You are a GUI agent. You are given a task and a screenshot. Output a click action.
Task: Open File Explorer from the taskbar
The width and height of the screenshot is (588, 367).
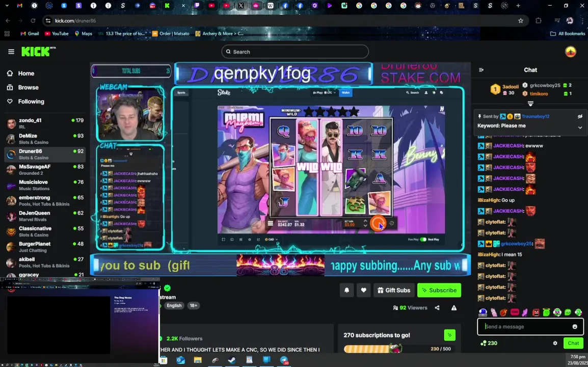(x=198, y=360)
